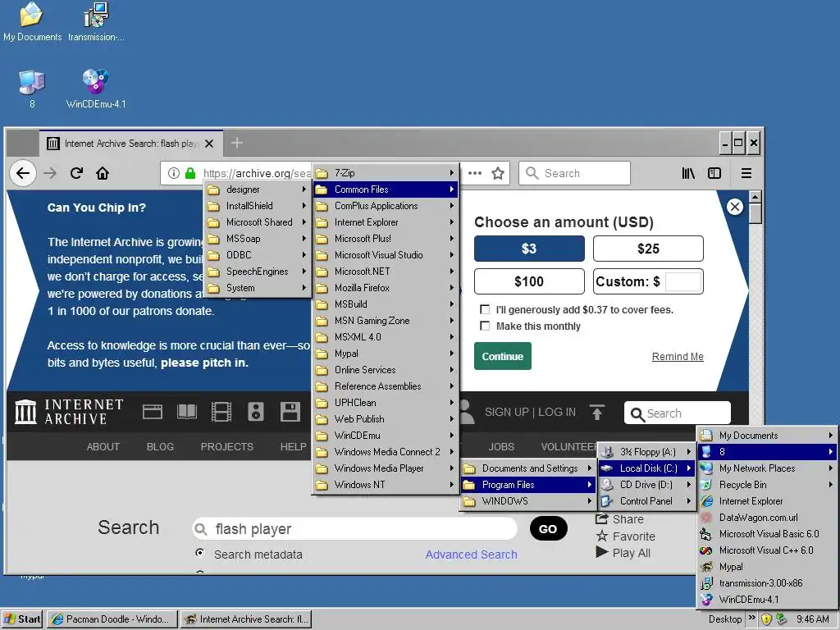Open the Advanced Search link

click(472, 555)
